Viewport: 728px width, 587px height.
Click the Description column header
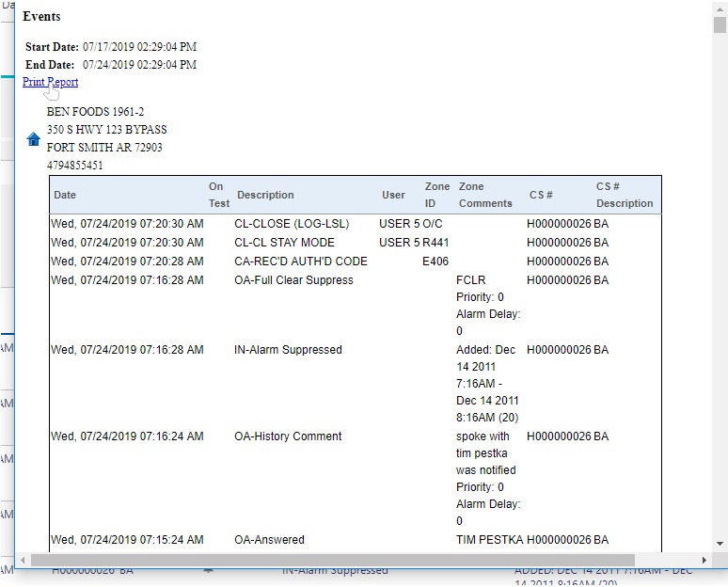[x=265, y=195]
